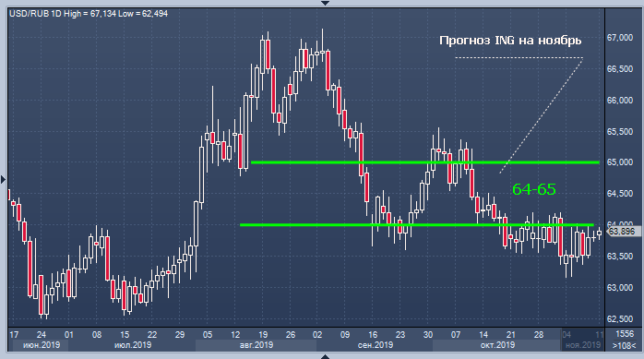Image resolution: width=644 pixels, height=359 pixels.
Task: Click date tick 01 on the time axis
Action: pos(68,335)
